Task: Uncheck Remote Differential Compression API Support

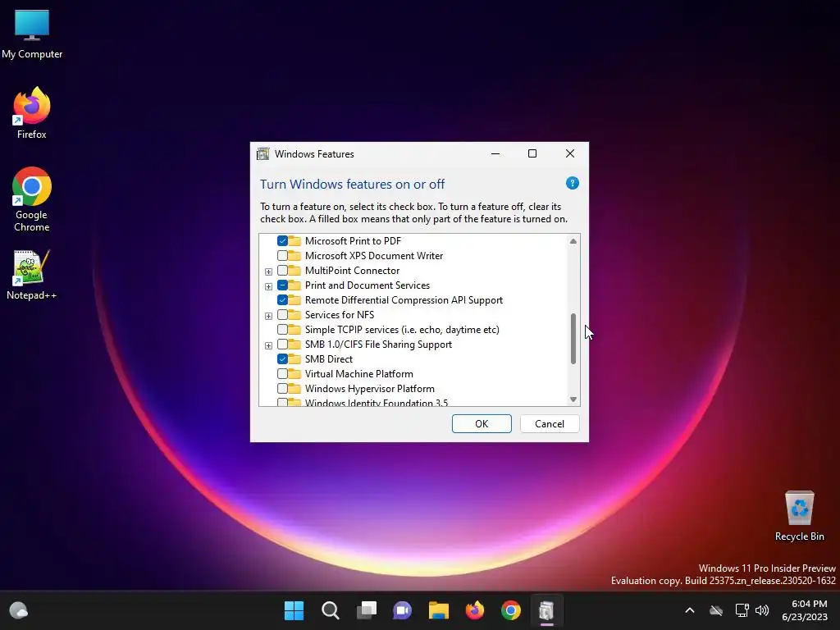Action: point(282,300)
